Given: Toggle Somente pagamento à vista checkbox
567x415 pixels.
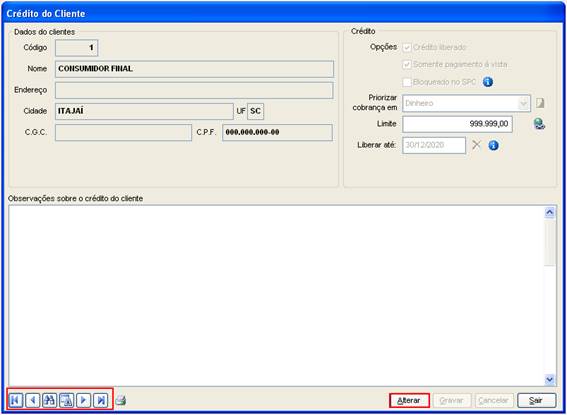Looking at the screenshot, I should (x=407, y=65).
